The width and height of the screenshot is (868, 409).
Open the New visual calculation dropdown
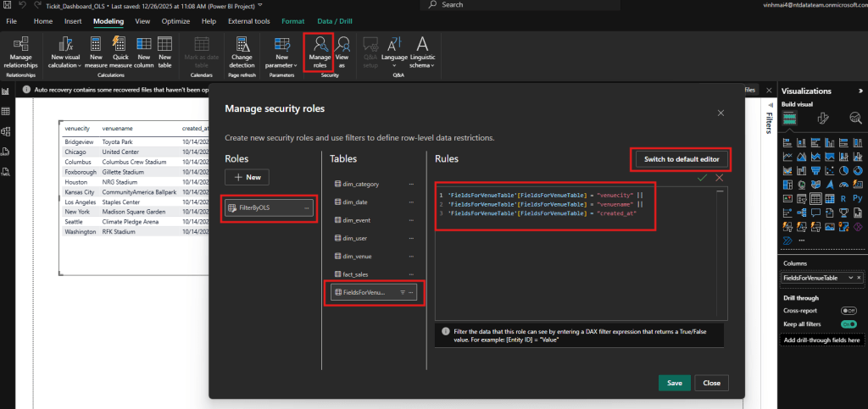click(x=64, y=54)
